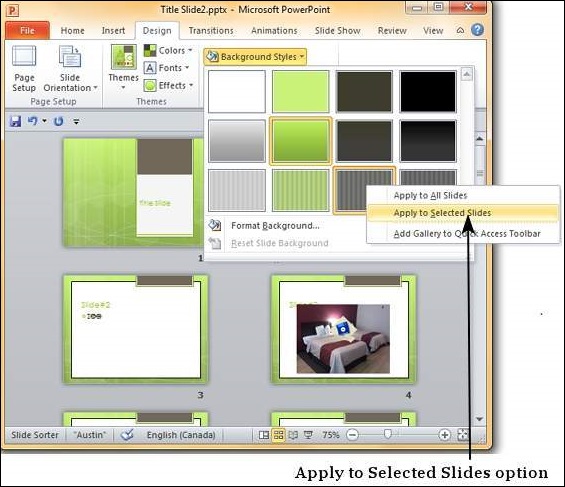
Task: Zoom in with the plus button
Action: (x=445, y=435)
